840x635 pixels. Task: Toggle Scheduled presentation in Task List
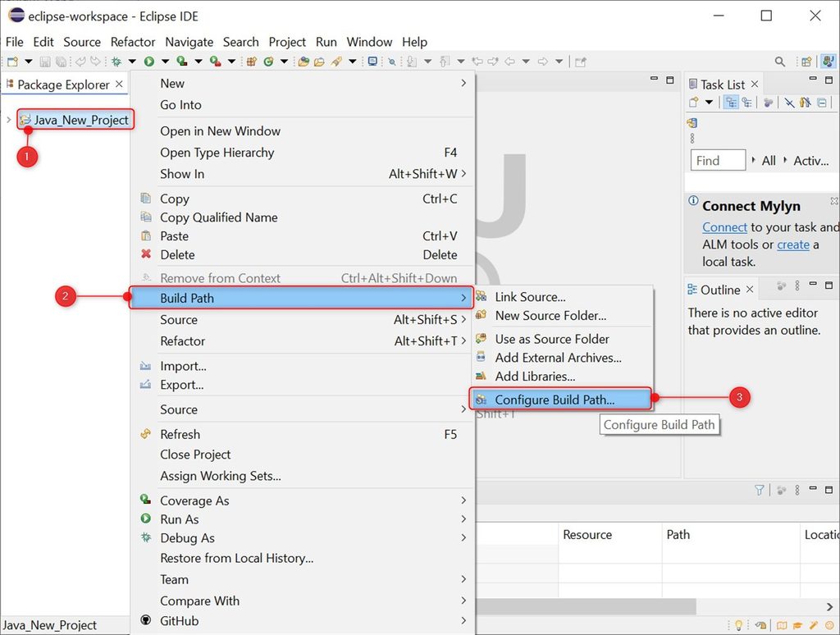pos(746,103)
